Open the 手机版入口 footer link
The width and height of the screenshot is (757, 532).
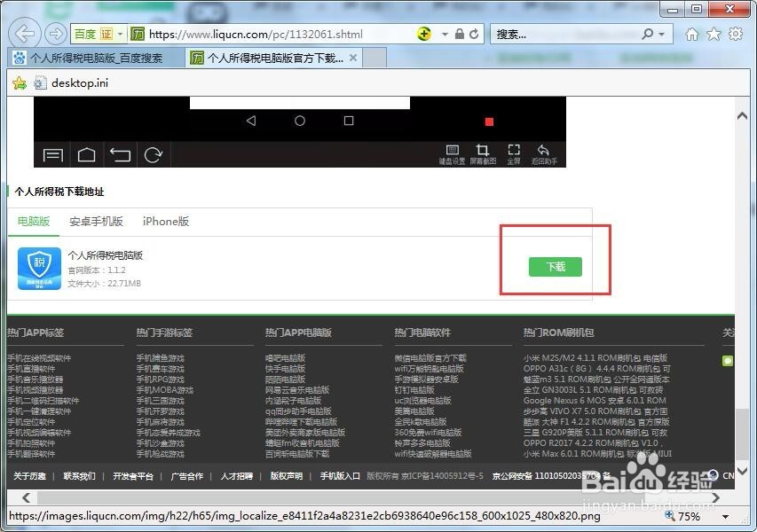point(340,476)
